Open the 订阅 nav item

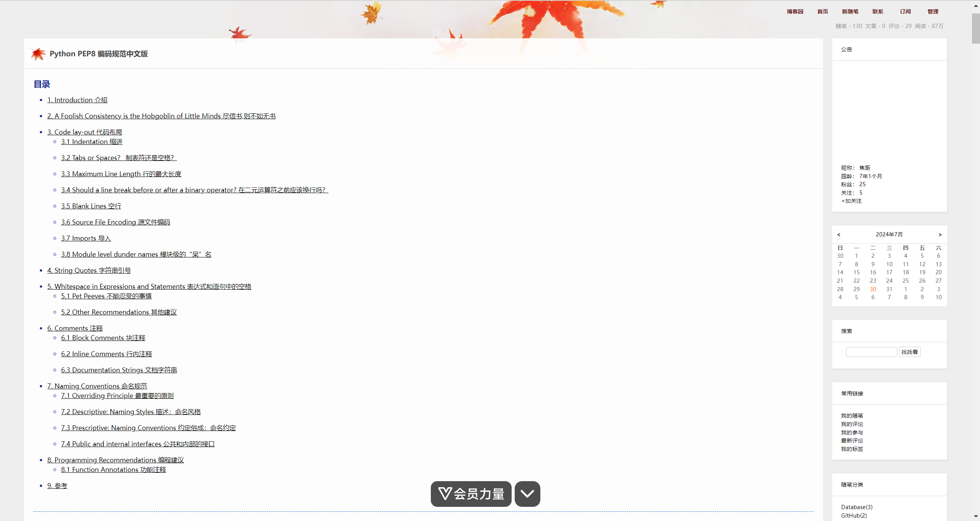pyautogui.click(x=905, y=11)
